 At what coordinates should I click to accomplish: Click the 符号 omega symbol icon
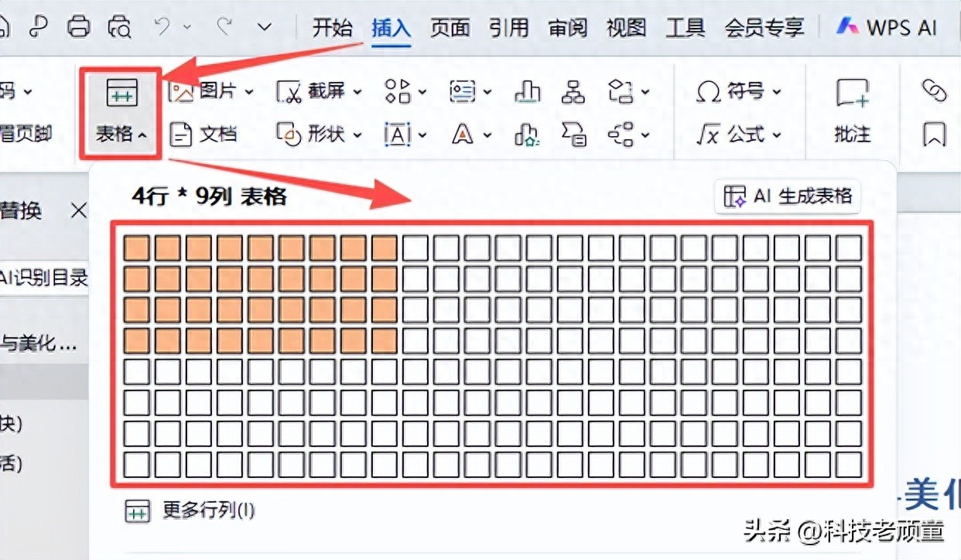click(x=708, y=92)
